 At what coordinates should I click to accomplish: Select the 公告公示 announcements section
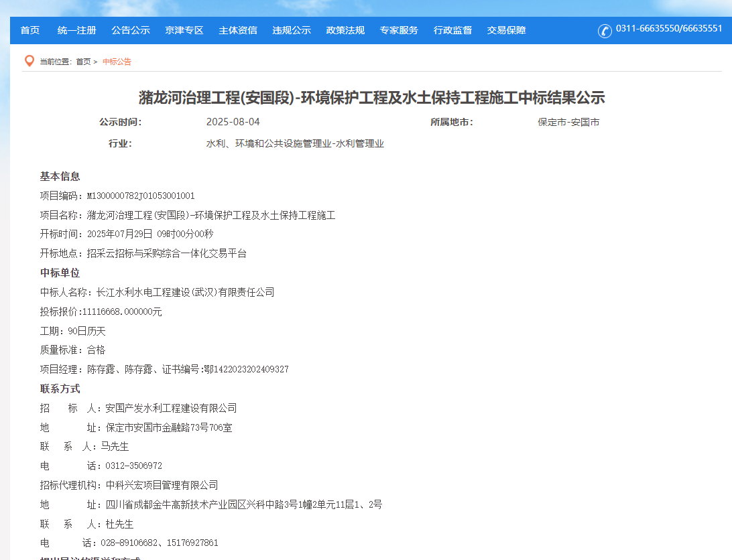130,30
